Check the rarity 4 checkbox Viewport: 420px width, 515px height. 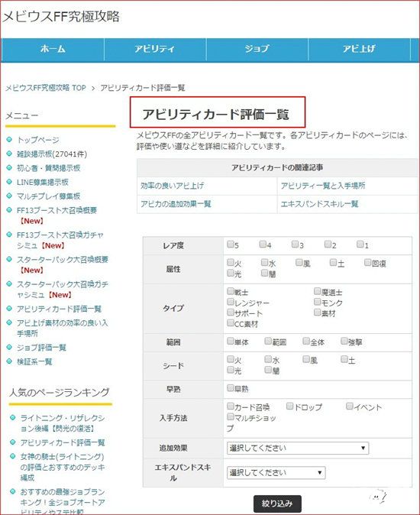(263, 244)
